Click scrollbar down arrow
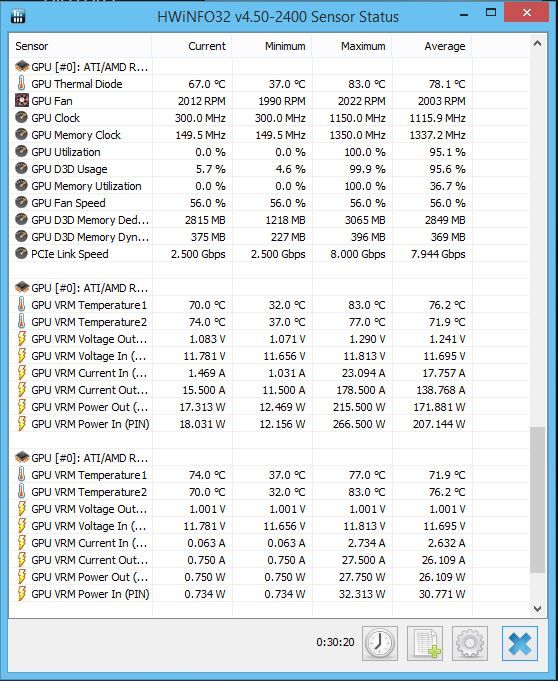 point(538,608)
